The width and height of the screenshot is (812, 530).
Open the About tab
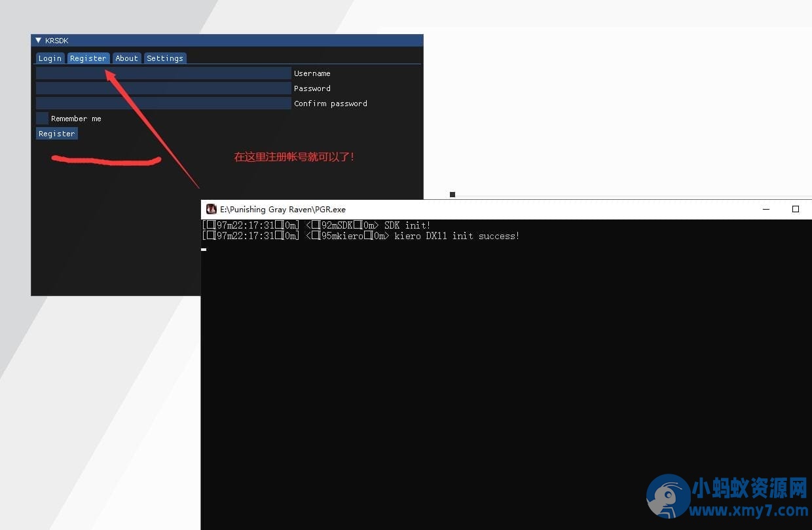coord(126,58)
